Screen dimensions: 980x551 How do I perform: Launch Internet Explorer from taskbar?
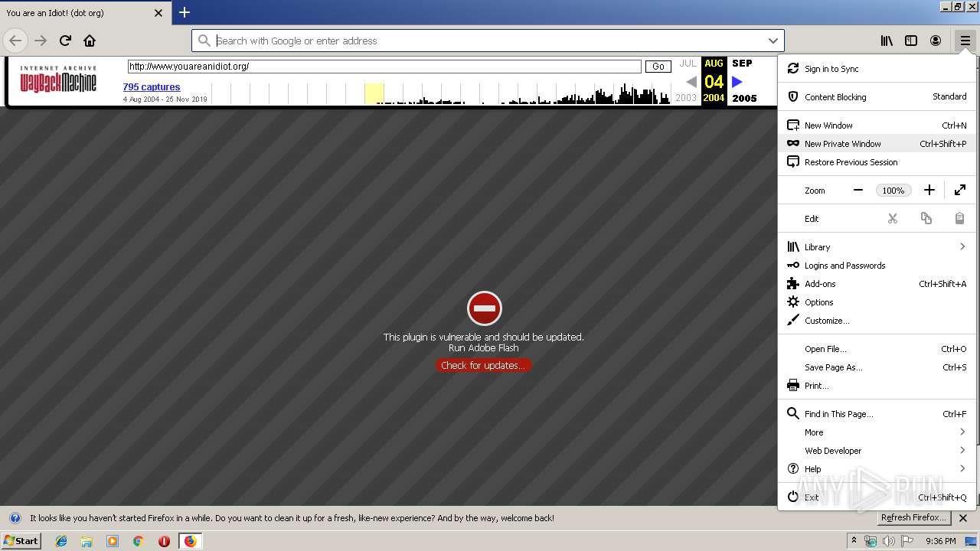[x=61, y=541]
